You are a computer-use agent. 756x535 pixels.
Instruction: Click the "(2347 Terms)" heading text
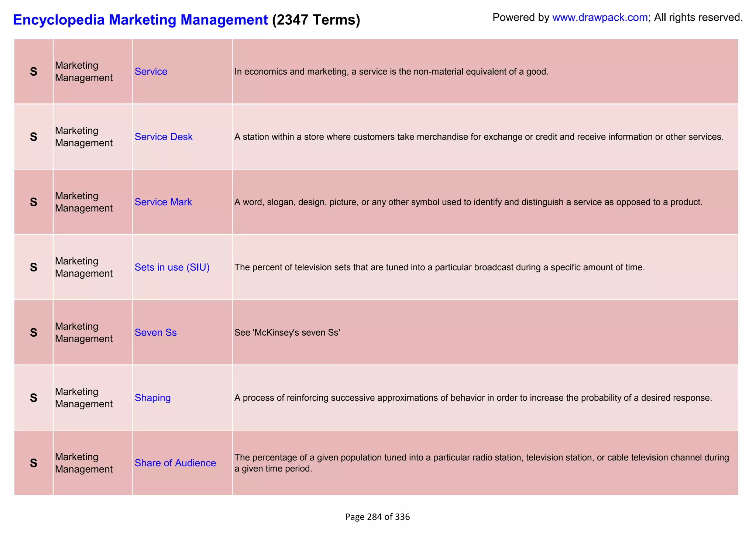pos(316,20)
